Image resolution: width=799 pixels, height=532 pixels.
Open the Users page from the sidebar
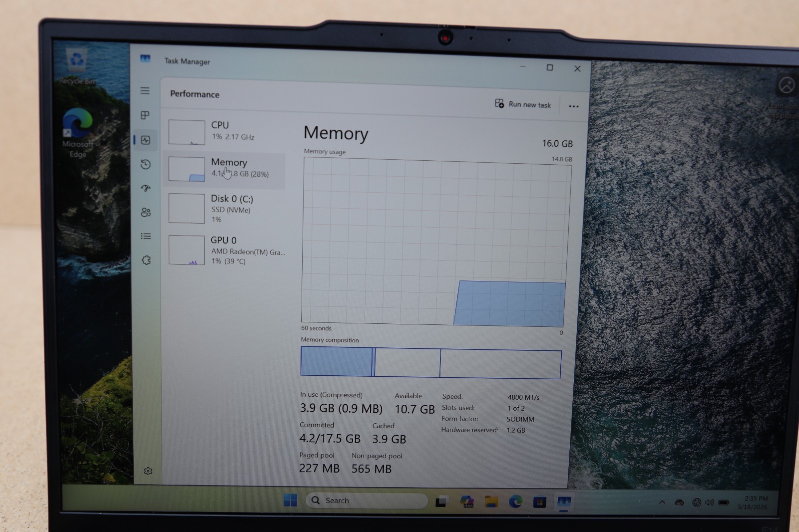coord(146,212)
